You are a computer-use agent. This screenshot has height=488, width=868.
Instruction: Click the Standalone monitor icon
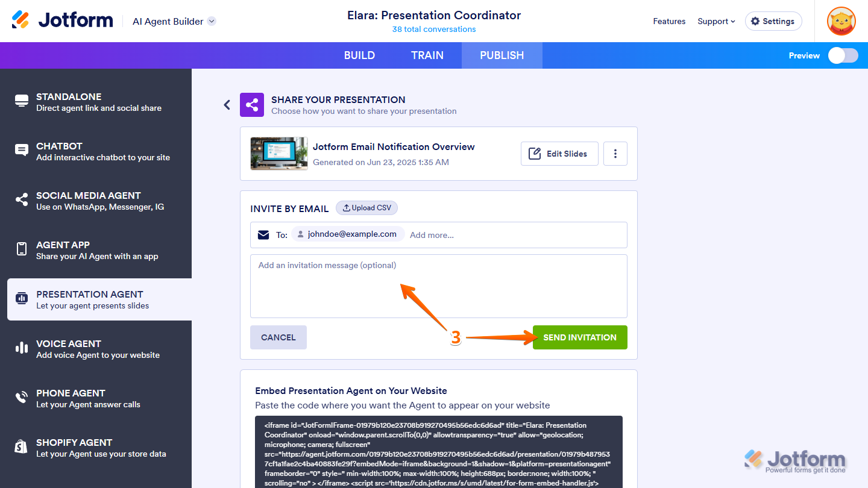coord(22,101)
